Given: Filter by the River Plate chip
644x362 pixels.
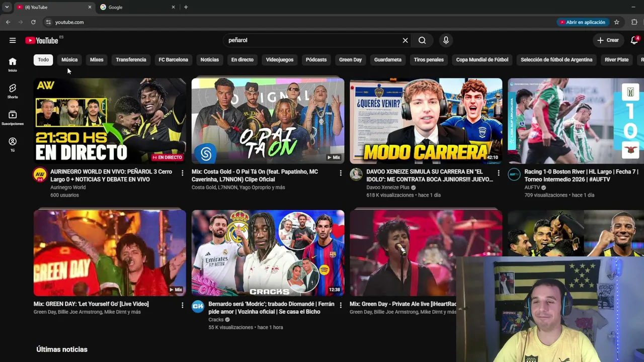Looking at the screenshot, I should pos(617,60).
